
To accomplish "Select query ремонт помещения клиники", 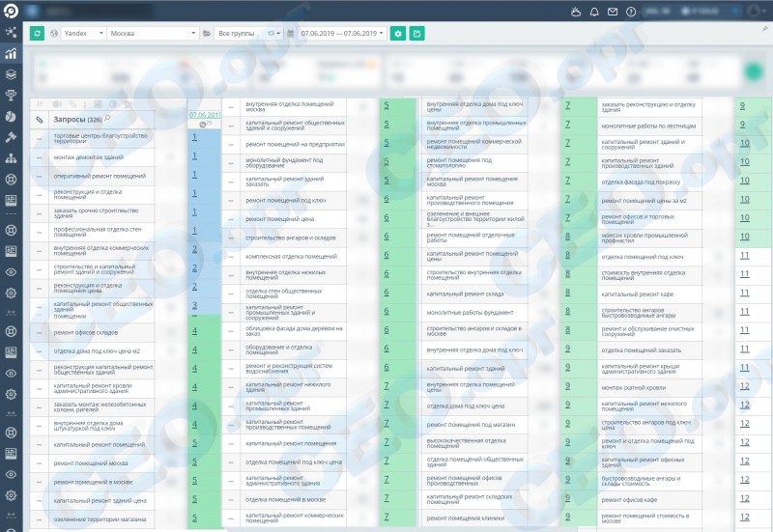I will coord(466,518).
